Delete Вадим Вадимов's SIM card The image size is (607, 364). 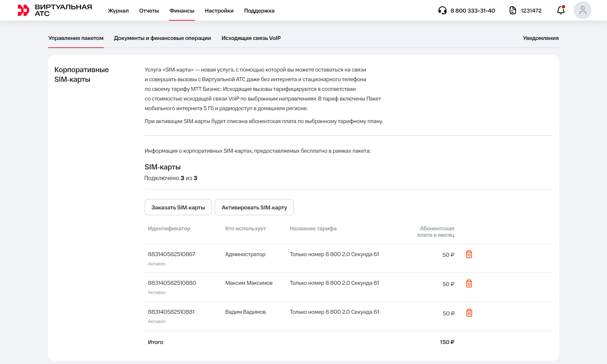tap(469, 313)
